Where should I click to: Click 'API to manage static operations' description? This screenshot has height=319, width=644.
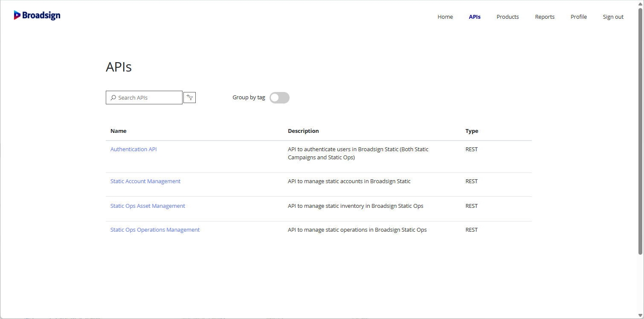357,230
